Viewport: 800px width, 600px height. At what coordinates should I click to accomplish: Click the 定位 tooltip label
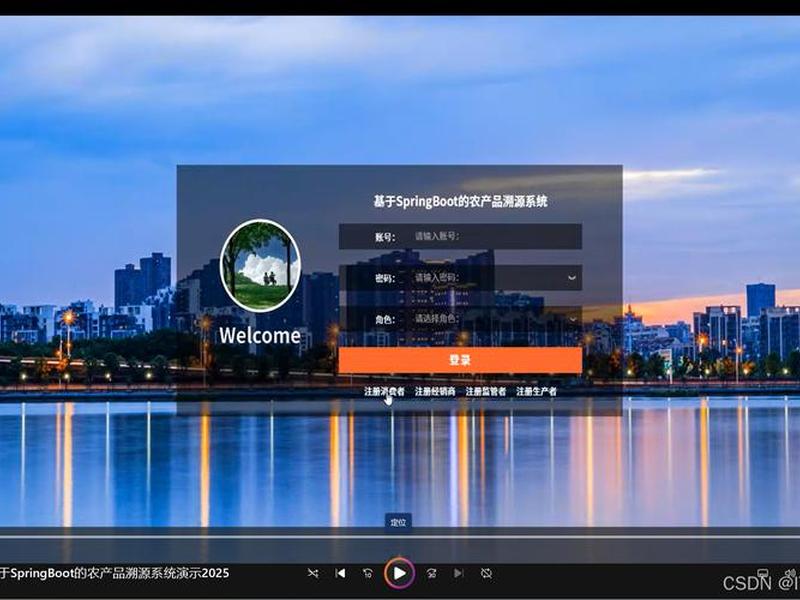tap(398, 522)
